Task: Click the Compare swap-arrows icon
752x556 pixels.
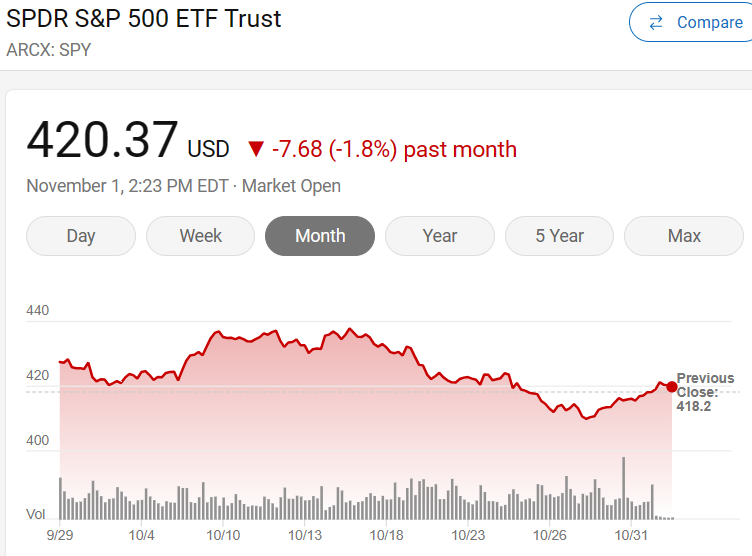Action: [x=656, y=23]
